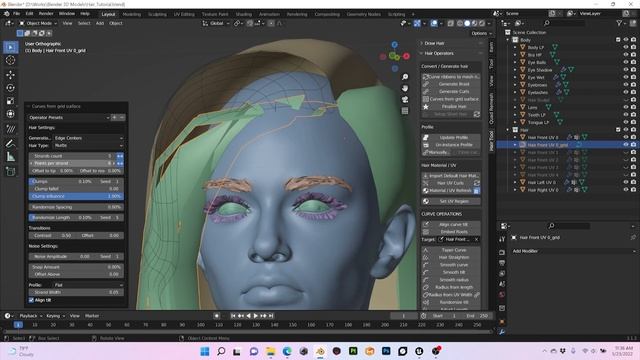The height and width of the screenshot is (360, 640).
Task: Adjust the Strands count slider
Action: (72, 156)
